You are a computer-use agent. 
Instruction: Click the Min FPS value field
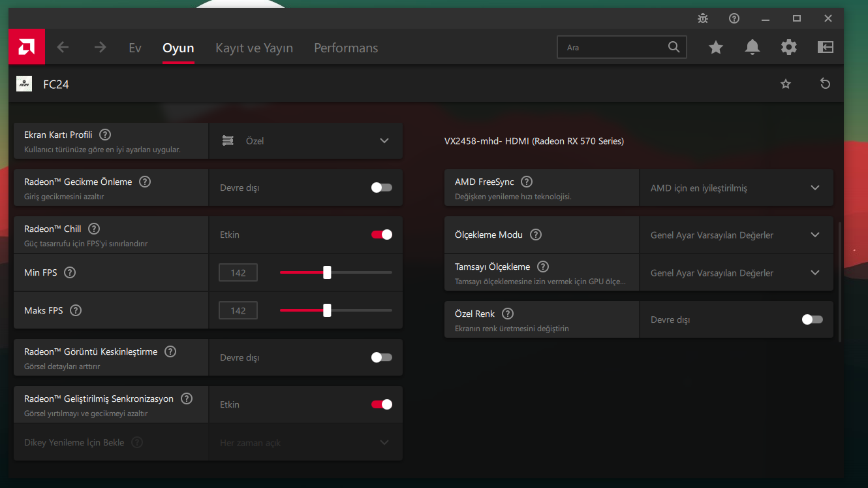(x=238, y=272)
